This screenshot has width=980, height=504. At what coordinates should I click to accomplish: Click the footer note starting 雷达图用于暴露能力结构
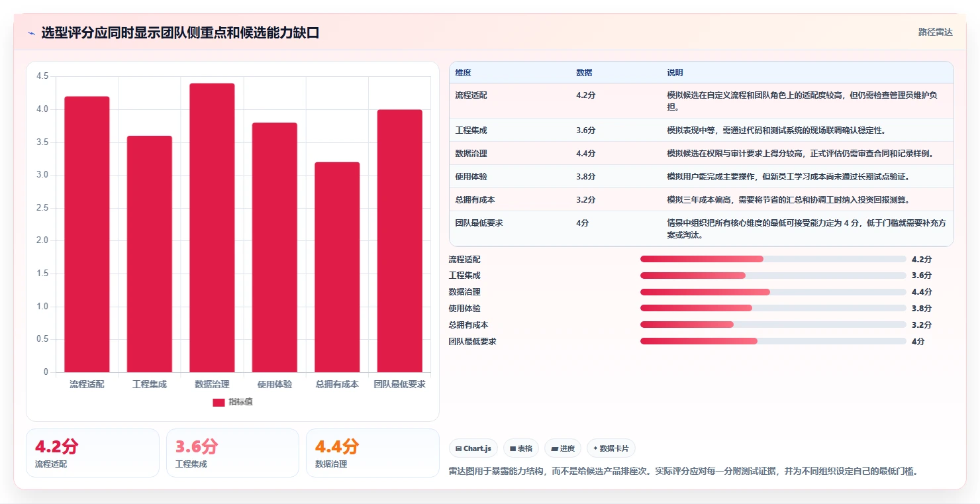pyautogui.click(x=683, y=472)
